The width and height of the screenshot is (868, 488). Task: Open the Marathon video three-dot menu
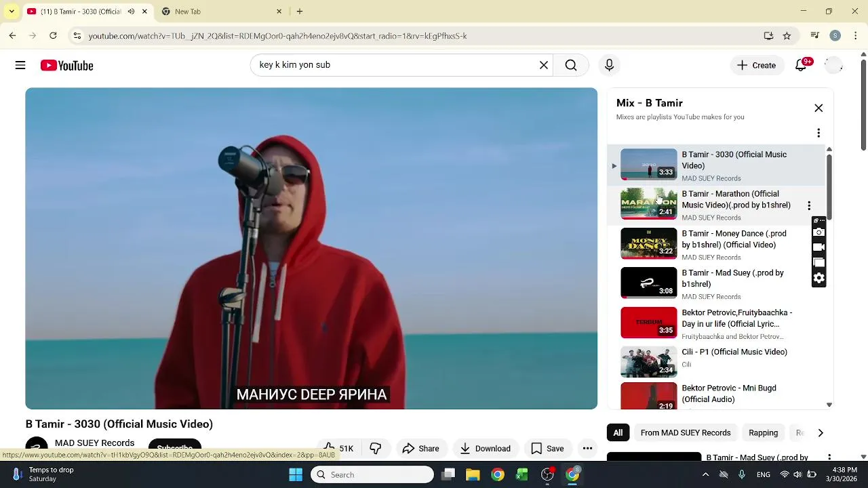coord(809,205)
